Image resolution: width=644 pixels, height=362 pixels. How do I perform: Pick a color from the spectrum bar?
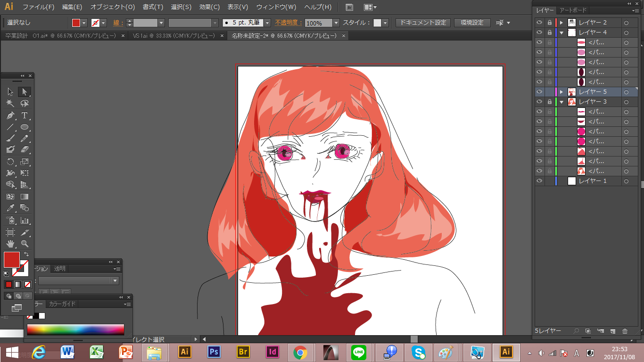75,329
